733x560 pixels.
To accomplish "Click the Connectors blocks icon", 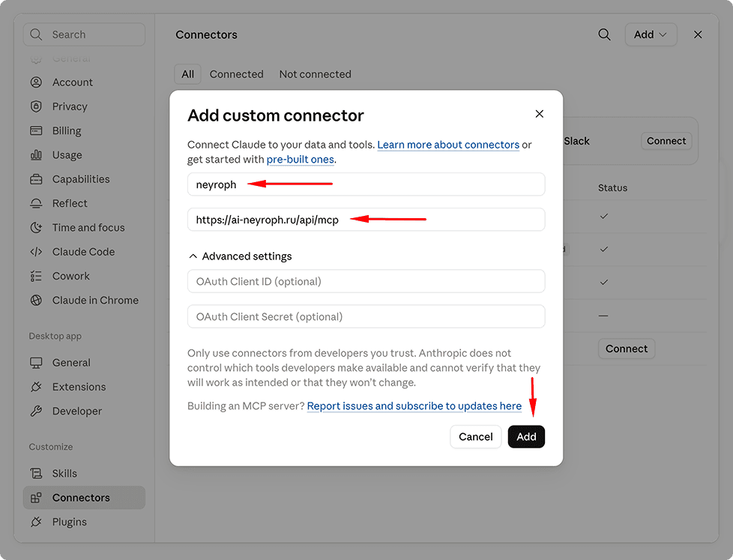I will 36,498.
